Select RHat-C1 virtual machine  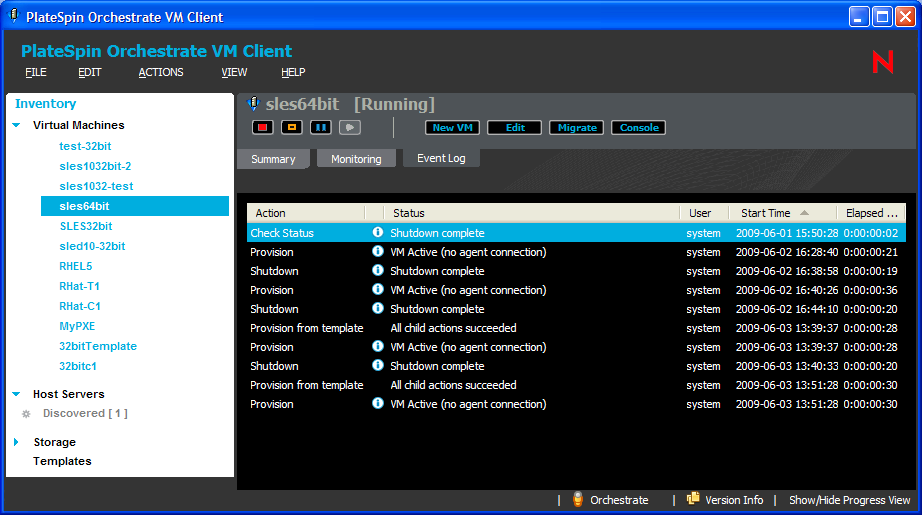[80, 306]
